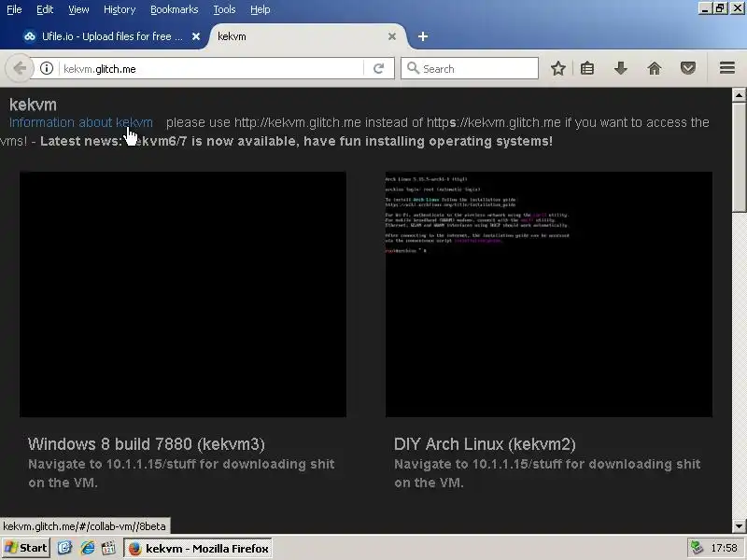Image resolution: width=747 pixels, height=560 pixels.
Task: Click the first quick launch icon
Action: point(64,548)
